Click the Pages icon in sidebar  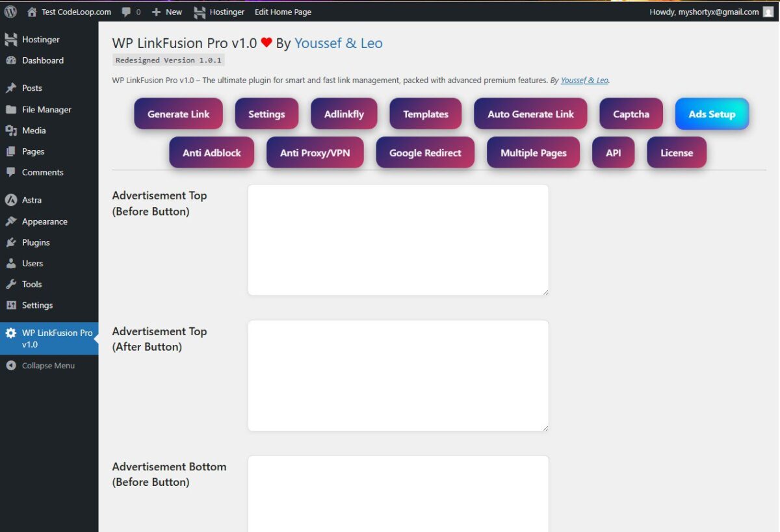click(x=11, y=151)
